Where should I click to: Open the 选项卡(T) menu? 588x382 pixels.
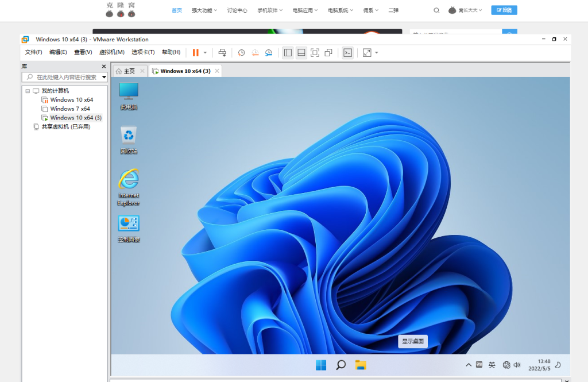tap(143, 52)
